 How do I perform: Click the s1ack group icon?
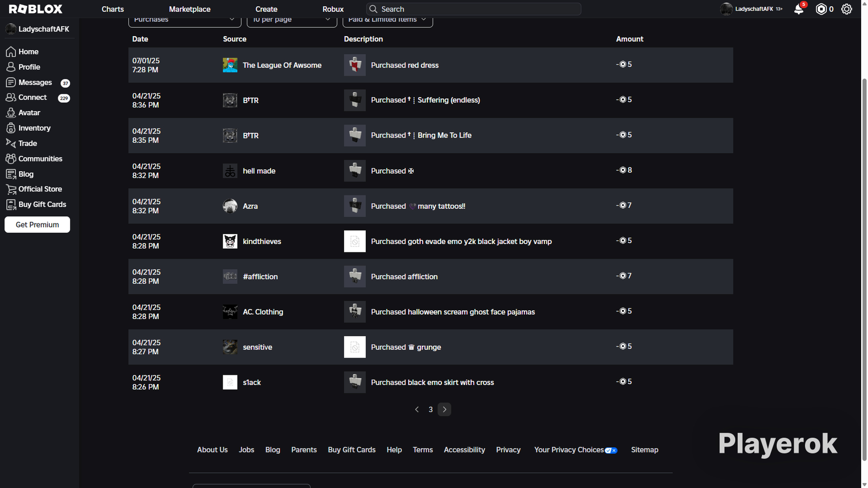point(230,382)
